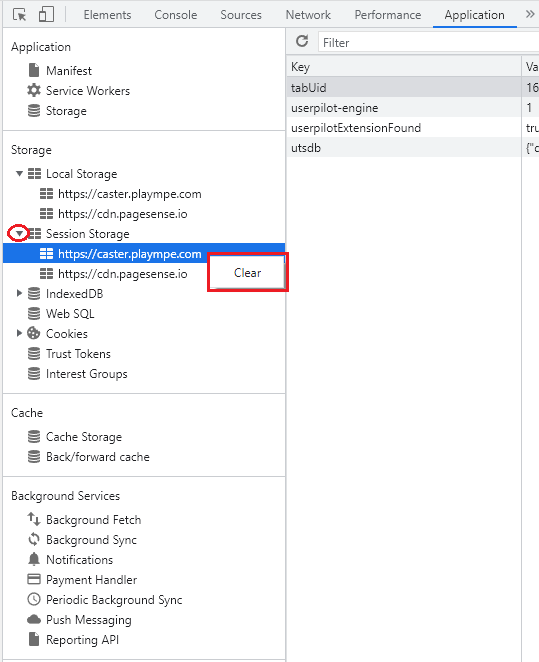Select the Cookies icon in the Storage section
539x662 pixels.
tap(34, 334)
